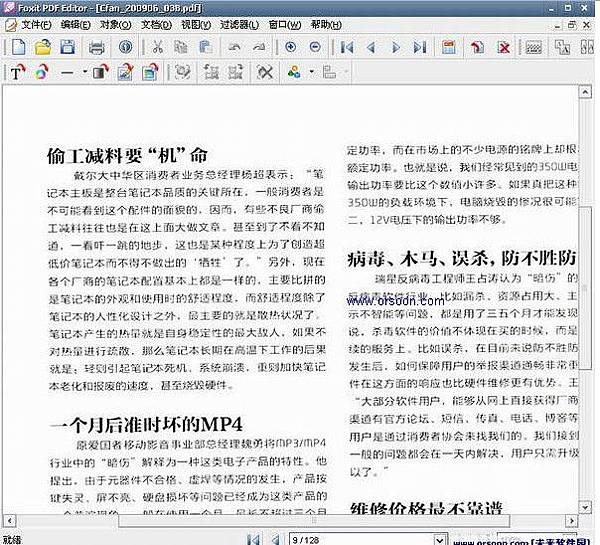Open the 过滤器(L) menu
Screen dimensions: 600x545
pos(240,25)
